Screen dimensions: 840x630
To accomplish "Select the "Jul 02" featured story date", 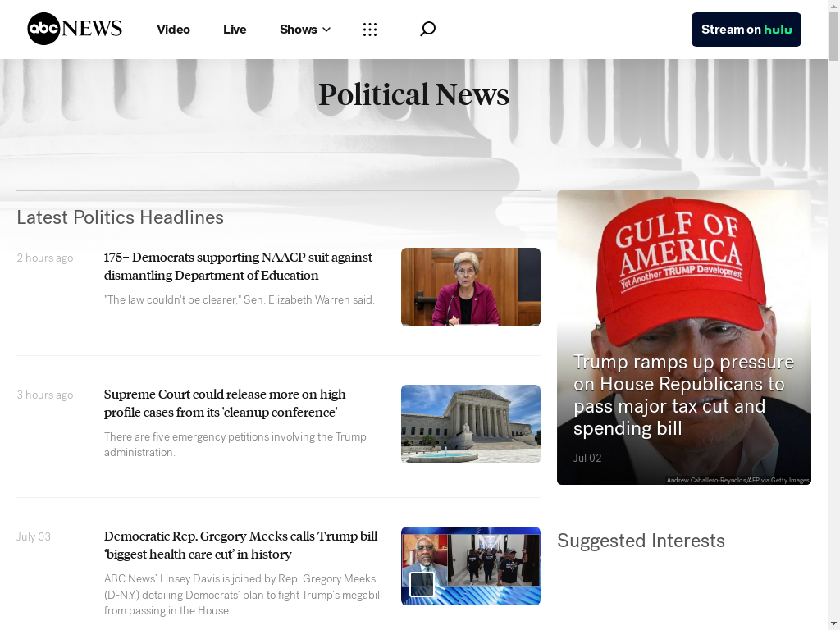I will [587, 458].
